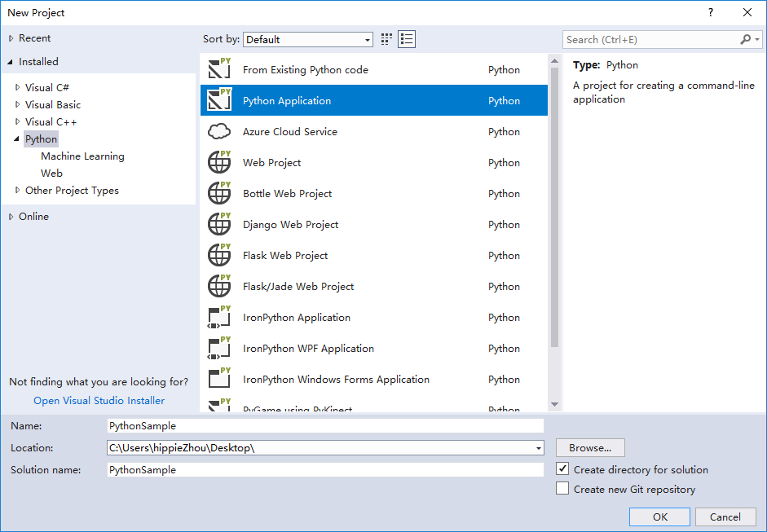Switch to small icons view
Viewport: 767px width, 532px height.
[x=386, y=39]
